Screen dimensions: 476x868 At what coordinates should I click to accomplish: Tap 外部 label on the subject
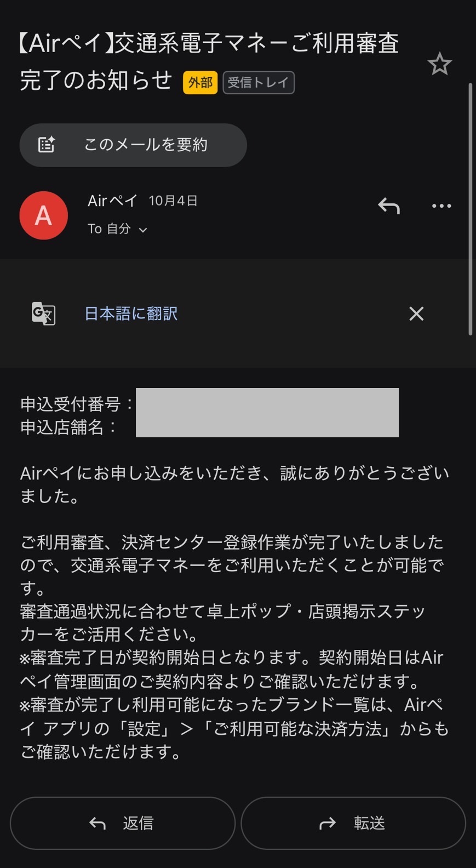199,82
